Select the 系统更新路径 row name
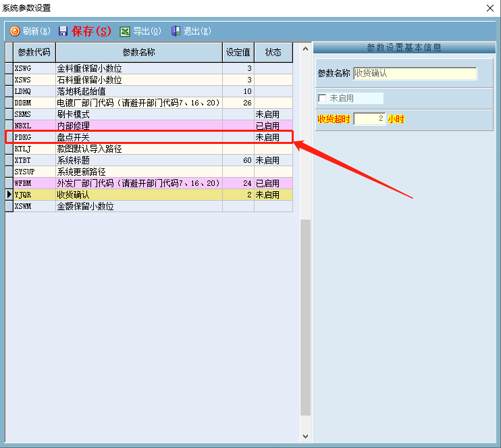Screen dimensions: 501x448 (139, 172)
